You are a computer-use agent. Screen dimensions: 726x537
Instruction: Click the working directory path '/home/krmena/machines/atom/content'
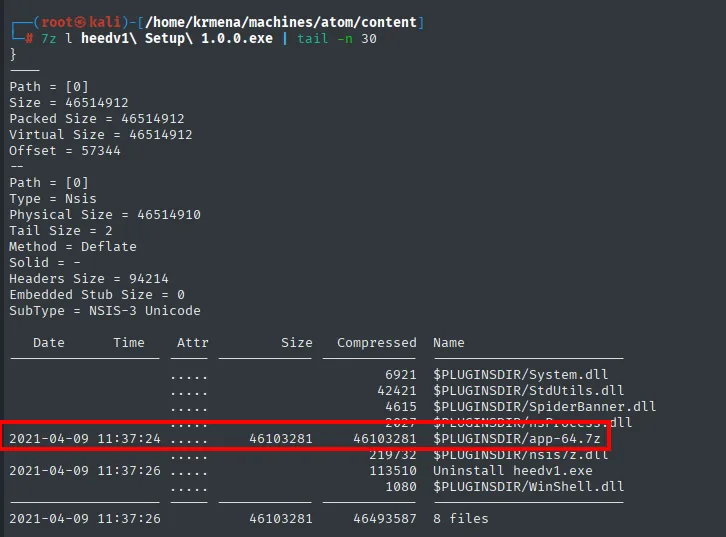(x=281, y=22)
